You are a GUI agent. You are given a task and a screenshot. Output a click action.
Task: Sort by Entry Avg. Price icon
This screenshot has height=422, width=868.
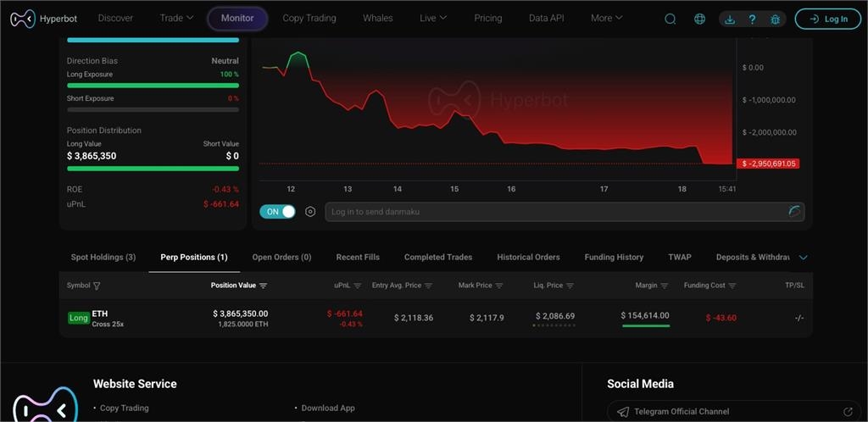pos(428,286)
